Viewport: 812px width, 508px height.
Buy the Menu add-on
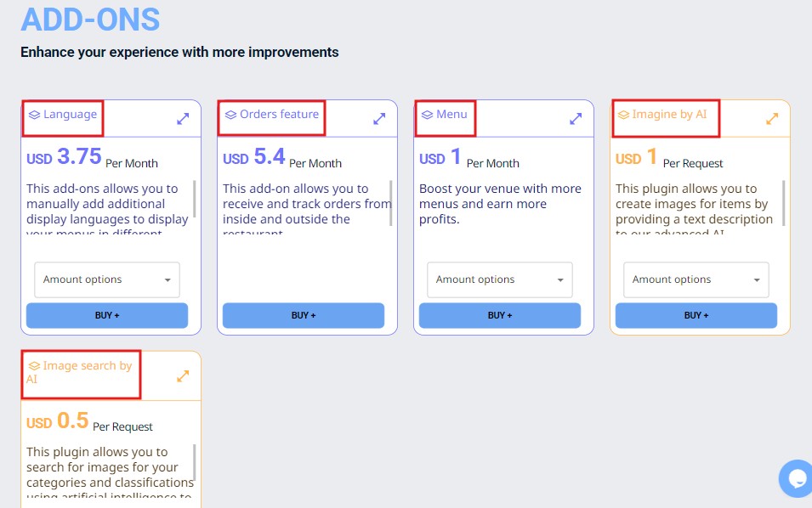(x=500, y=315)
